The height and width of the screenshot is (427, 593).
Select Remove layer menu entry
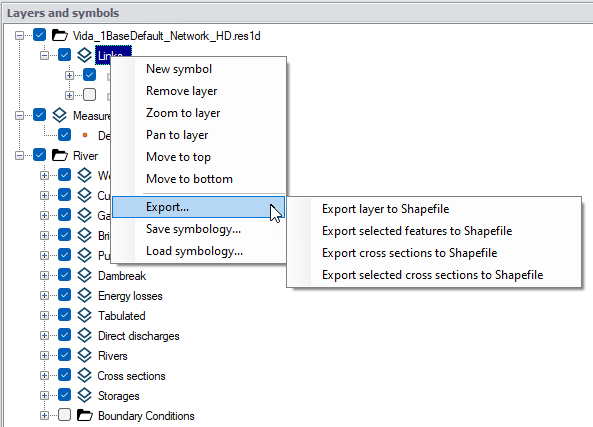(199, 91)
